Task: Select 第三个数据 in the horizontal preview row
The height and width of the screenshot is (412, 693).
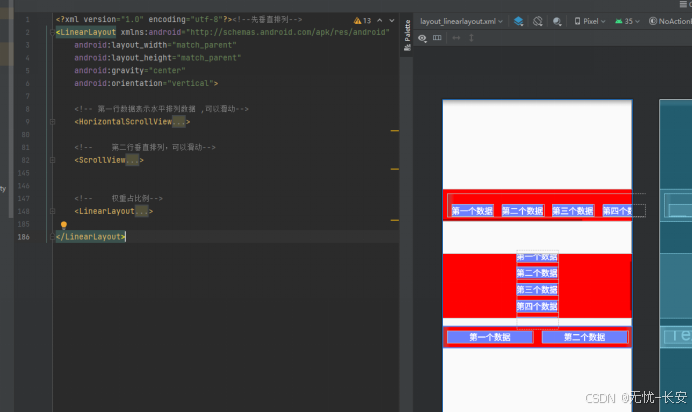Action: tap(573, 211)
